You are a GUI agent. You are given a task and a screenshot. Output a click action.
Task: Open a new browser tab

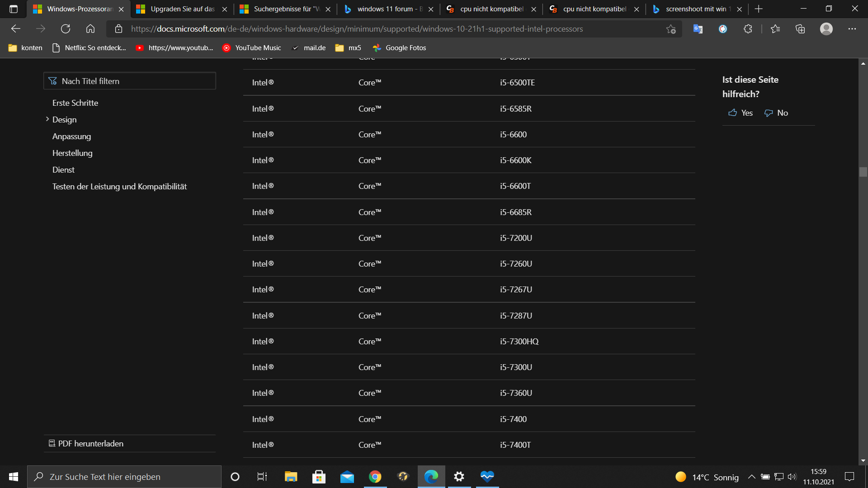point(759,9)
